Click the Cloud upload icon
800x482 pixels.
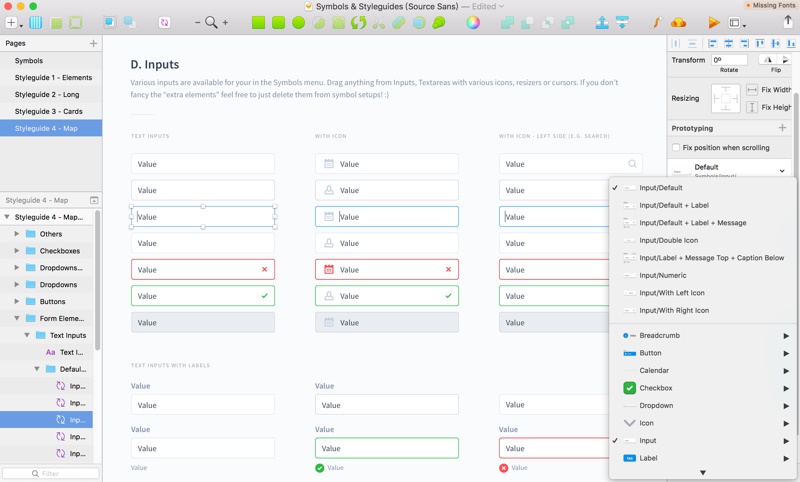pos(678,22)
